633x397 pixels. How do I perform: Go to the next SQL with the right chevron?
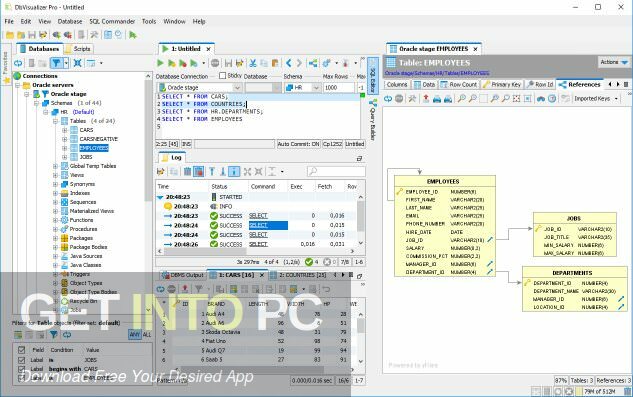(x=299, y=63)
